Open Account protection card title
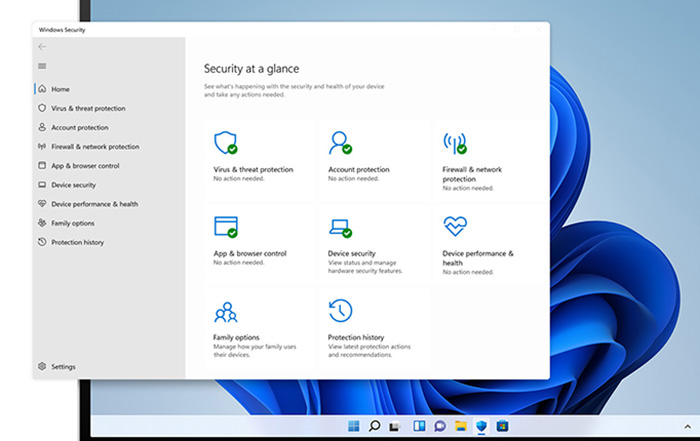 (358, 170)
